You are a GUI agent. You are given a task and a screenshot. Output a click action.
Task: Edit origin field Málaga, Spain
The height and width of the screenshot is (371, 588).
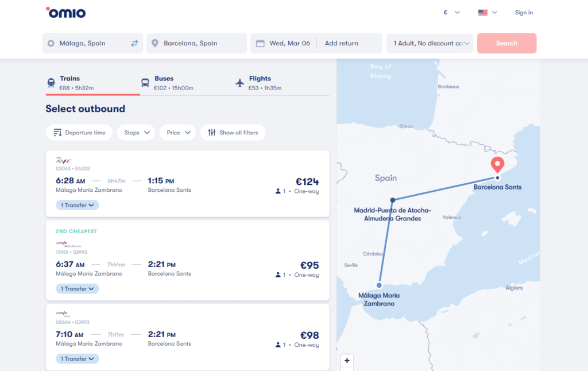click(x=92, y=43)
